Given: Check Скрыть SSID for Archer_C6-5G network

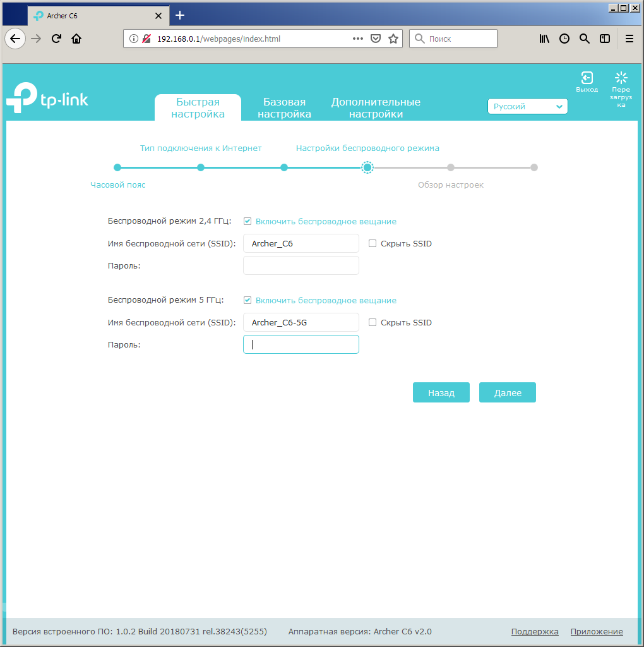Looking at the screenshot, I should (x=373, y=322).
